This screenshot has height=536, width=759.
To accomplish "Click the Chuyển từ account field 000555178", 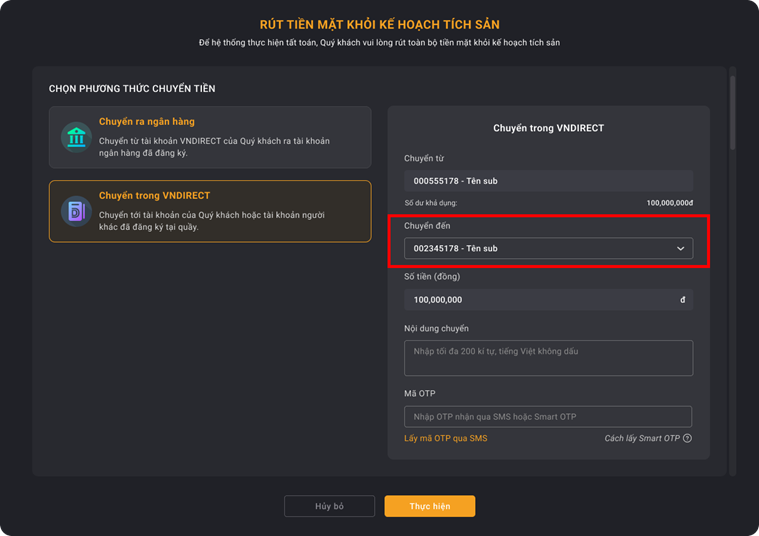I will coord(548,181).
